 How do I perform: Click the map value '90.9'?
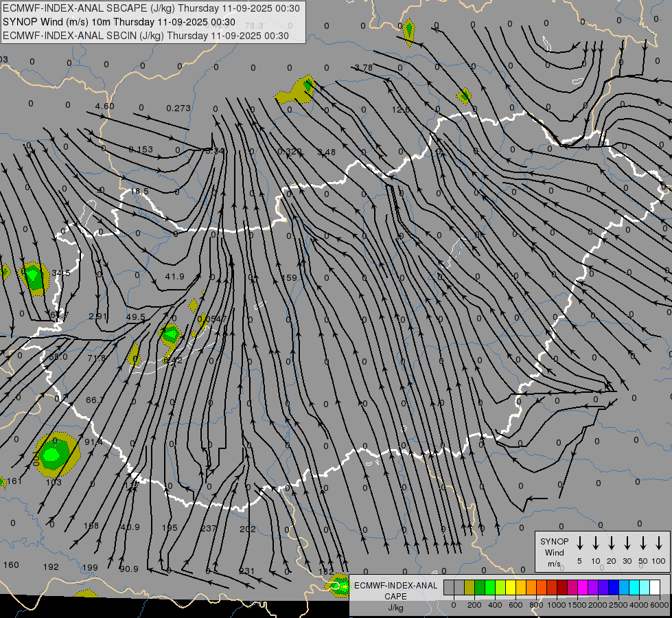coord(128,569)
